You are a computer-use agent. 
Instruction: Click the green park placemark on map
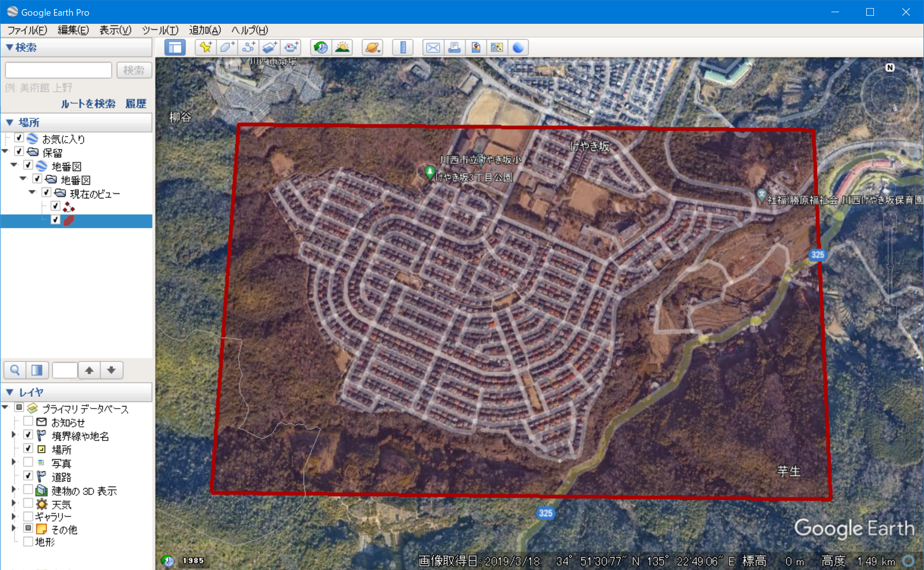430,172
